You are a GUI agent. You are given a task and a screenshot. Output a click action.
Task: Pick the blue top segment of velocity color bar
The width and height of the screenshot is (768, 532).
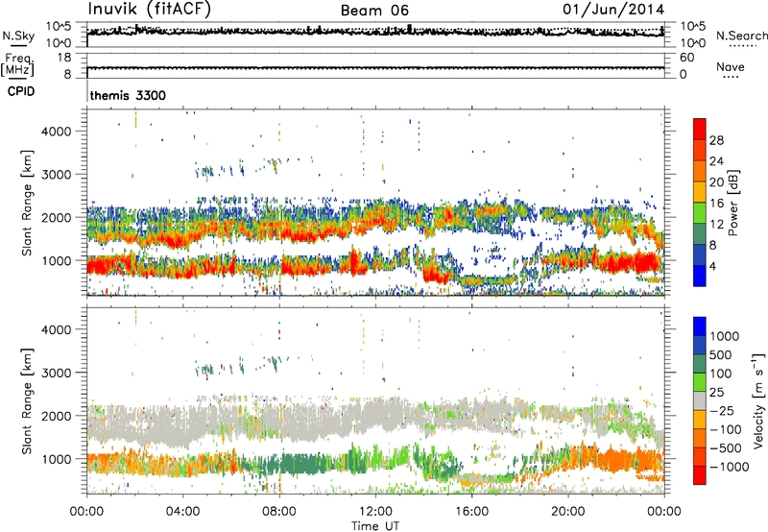pyautogui.click(x=700, y=326)
